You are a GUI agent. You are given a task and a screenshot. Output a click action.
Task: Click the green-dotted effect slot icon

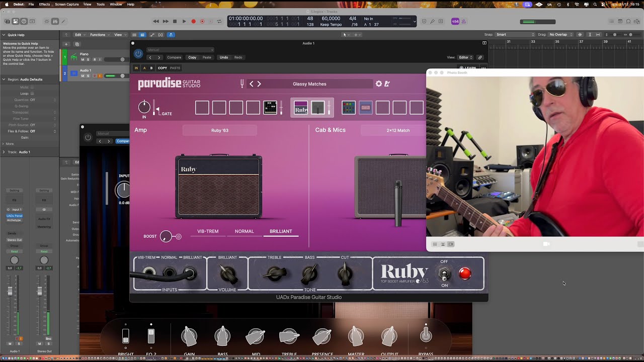(348, 108)
